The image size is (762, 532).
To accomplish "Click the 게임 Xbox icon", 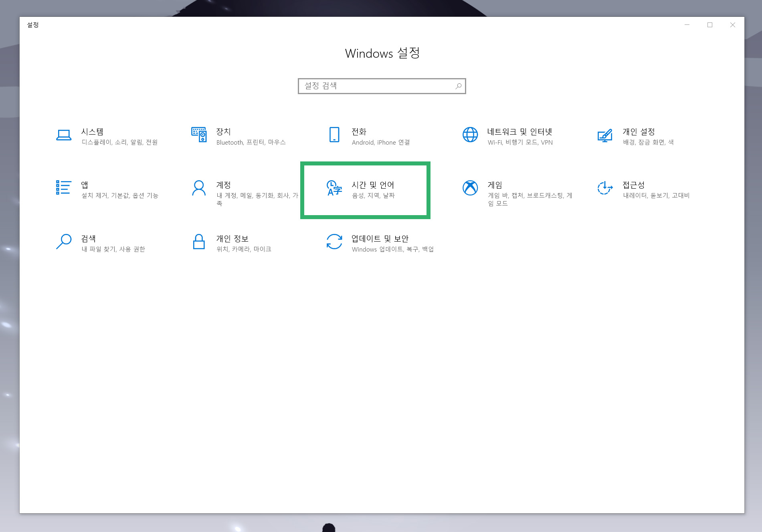I will click(x=470, y=188).
